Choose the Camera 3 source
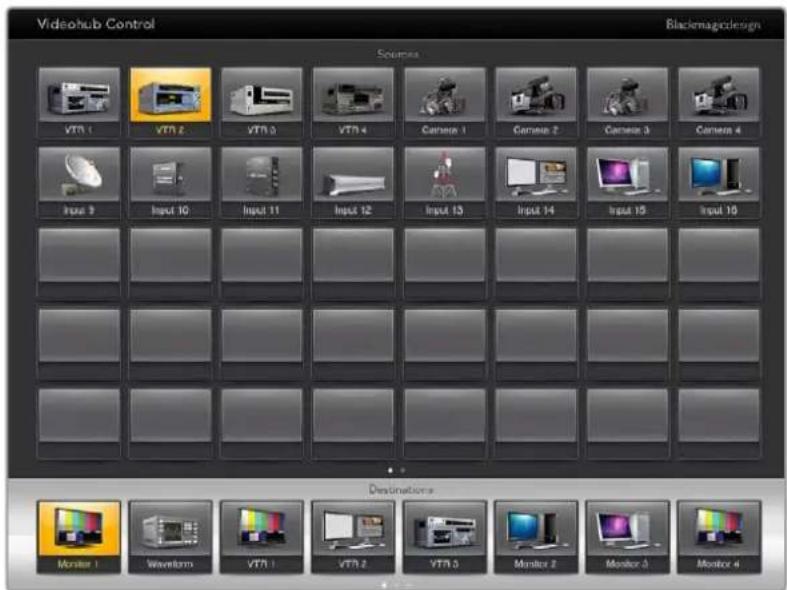The width and height of the screenshot is (787, 590). click(627, 102)
